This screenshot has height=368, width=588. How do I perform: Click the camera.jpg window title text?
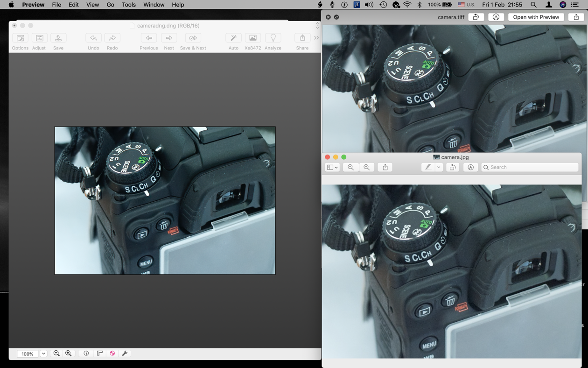pyautogui.click(x=455, y=157)
